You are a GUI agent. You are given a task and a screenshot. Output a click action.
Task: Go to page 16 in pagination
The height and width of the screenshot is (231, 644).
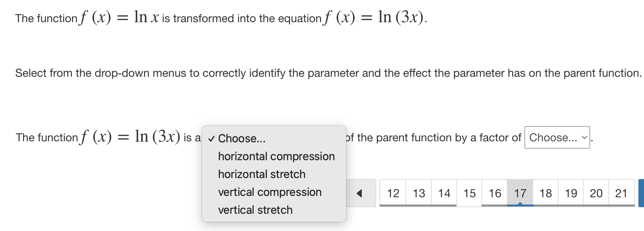point(495,193)
